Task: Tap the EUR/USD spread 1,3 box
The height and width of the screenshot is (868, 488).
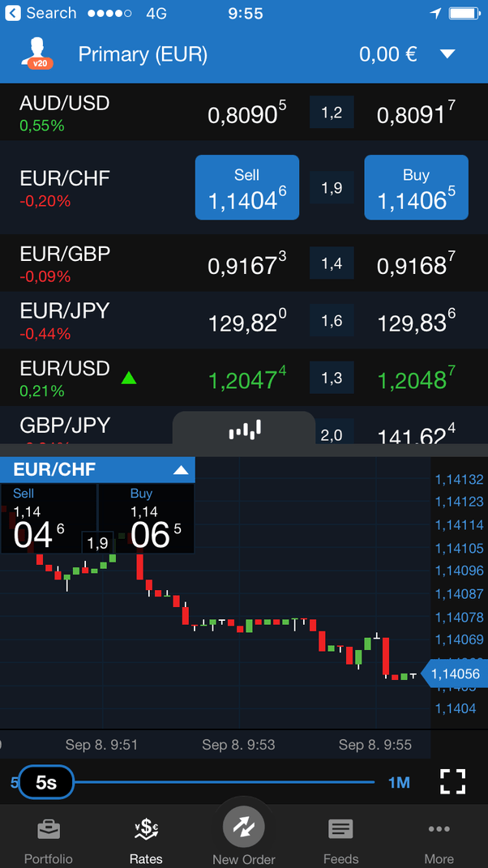Action: click(332, 378)
